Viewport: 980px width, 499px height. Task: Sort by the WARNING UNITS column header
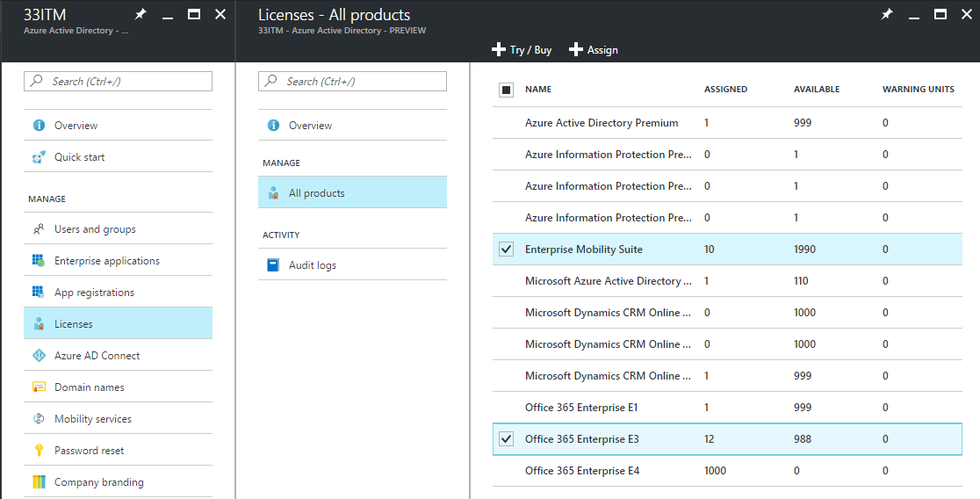click(919, 90)
